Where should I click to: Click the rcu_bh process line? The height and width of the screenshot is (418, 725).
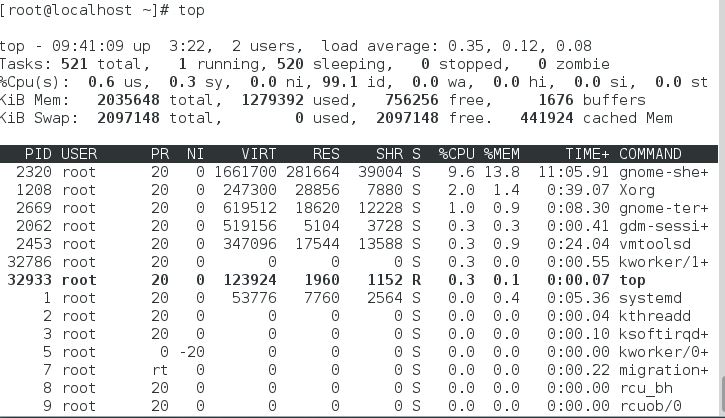359,388
